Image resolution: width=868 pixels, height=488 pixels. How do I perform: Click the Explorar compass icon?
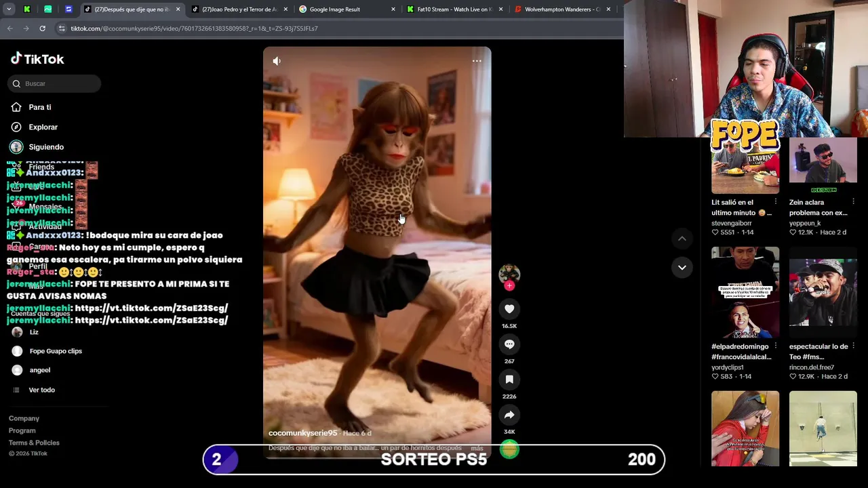click(16, 127)
